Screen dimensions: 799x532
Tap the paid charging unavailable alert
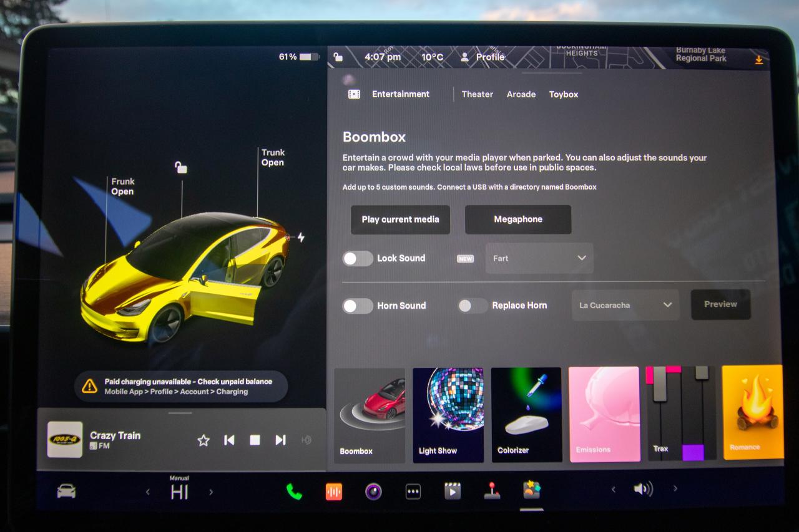(x=181, y=387)
